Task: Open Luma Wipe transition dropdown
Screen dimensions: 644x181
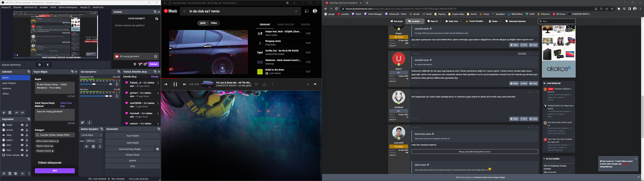Action: point(91,135)
